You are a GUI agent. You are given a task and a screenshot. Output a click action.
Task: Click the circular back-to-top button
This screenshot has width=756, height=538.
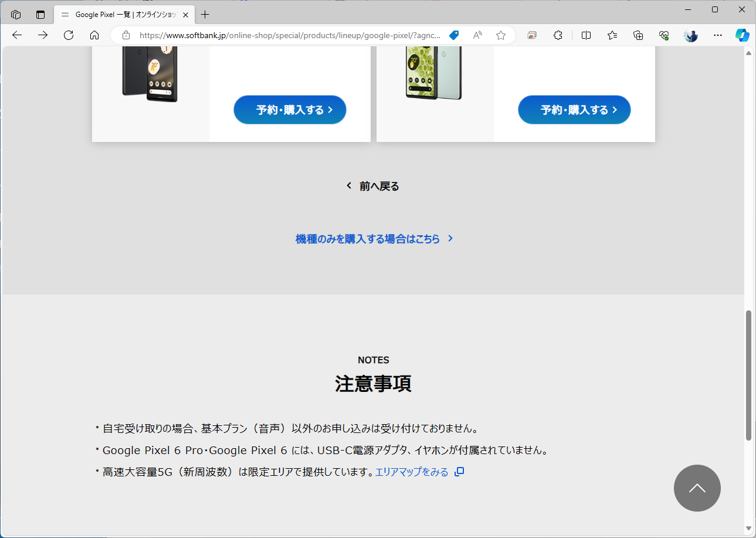tap(697, 488)
